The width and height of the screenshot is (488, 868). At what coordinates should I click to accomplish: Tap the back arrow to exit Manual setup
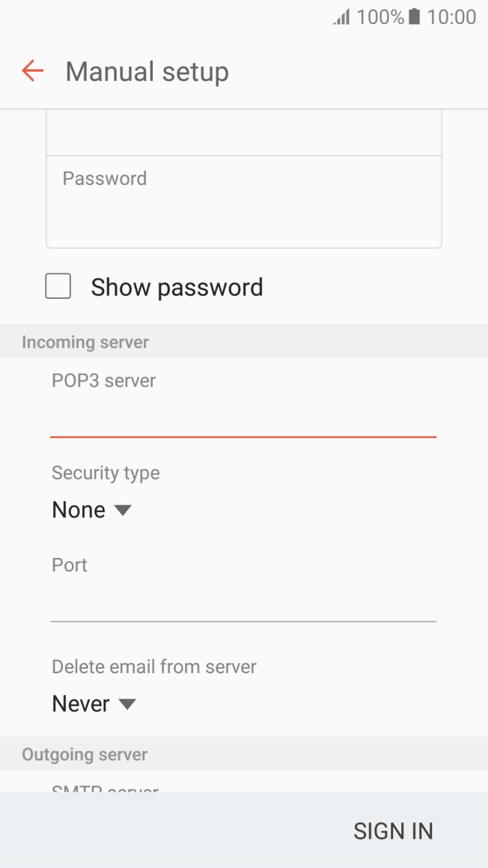coord(31,70)
